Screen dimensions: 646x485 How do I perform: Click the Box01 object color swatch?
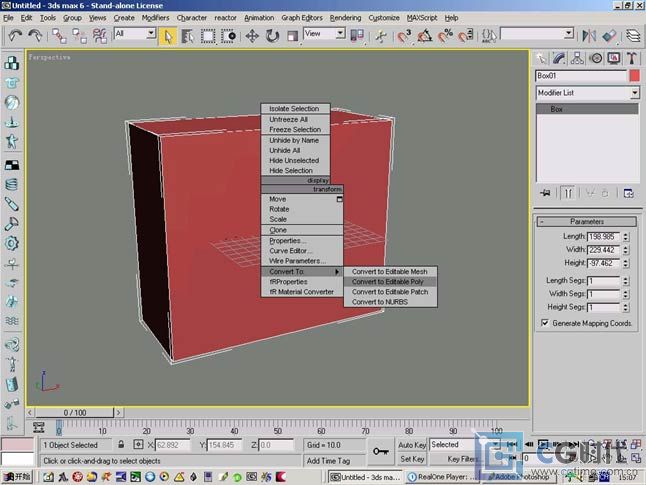[634, 76]
